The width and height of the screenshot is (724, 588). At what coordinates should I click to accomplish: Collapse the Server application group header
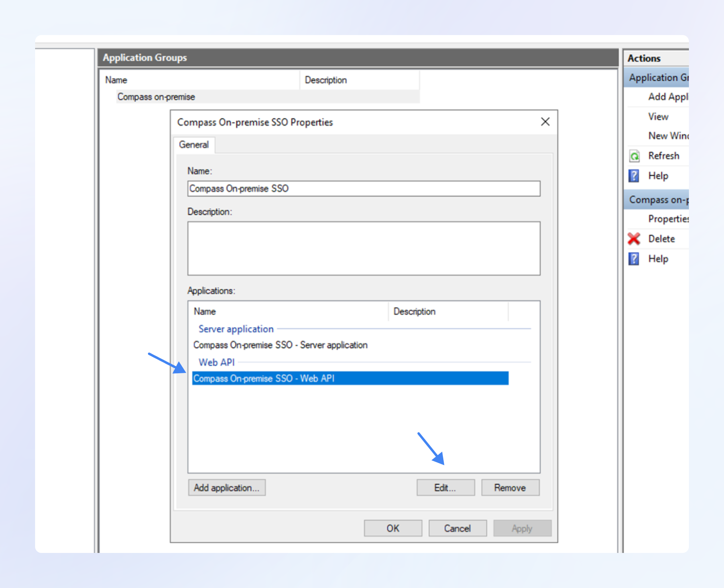(236, 329)
